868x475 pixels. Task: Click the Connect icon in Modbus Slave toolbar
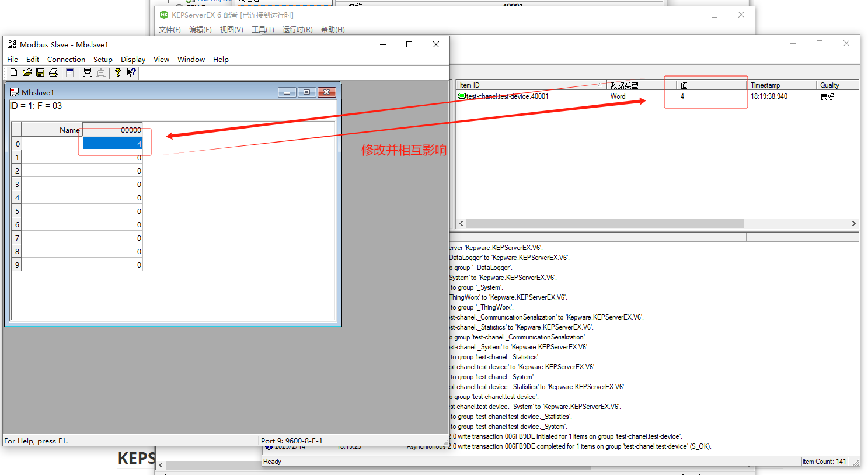click(x=88, y=72)
